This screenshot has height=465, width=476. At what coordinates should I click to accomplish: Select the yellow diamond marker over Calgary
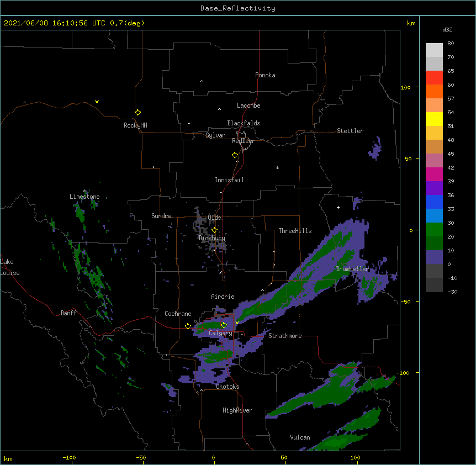click(x=224, y=325)
